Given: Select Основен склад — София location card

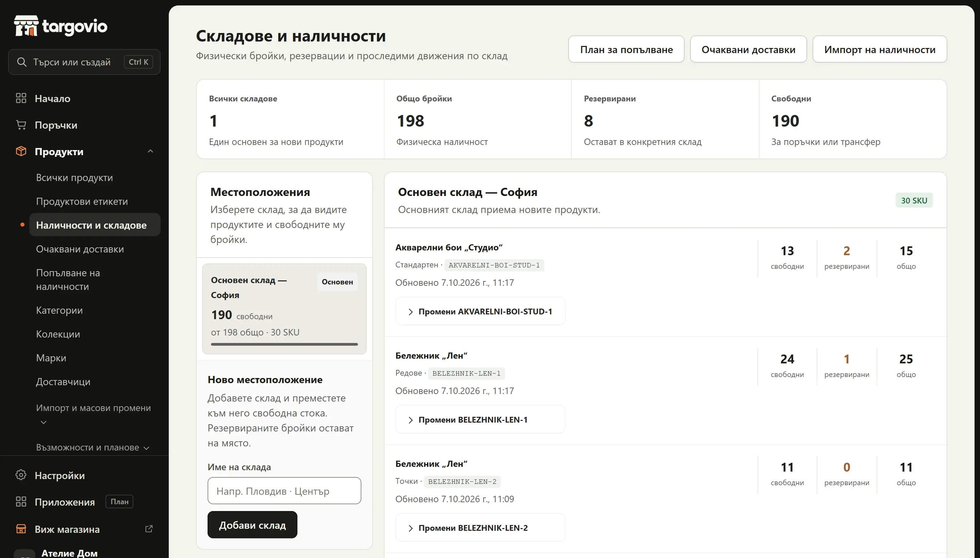Looking at the screenshot, I should (x=284, y=309).
